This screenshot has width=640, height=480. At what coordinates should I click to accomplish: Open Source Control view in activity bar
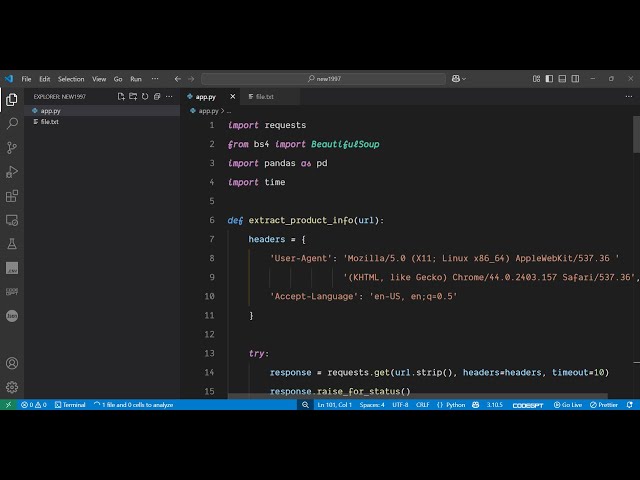(12, 147)
